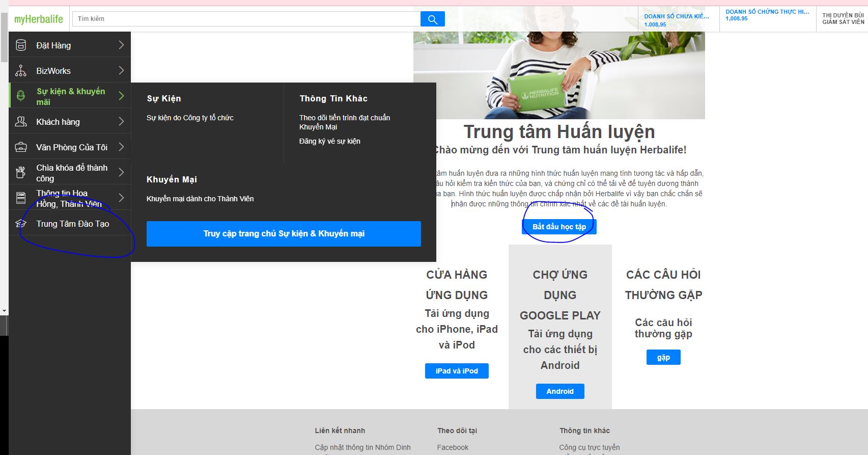Click the Android download button

[x=560, y=391]
